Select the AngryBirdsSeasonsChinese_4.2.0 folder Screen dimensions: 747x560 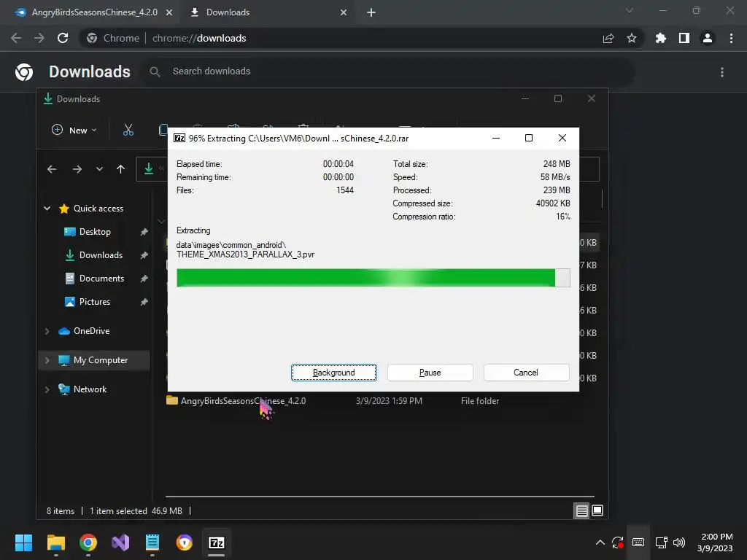coord(243,401)
